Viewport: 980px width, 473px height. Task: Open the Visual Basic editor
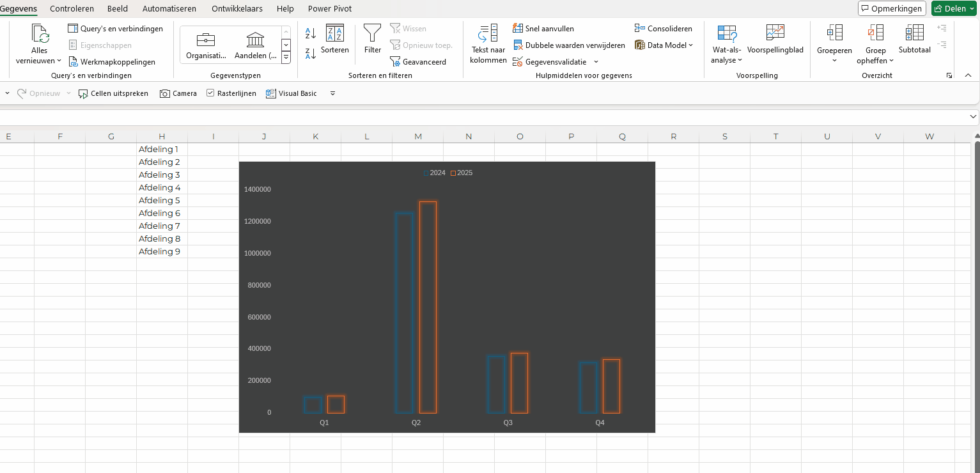pos(291,93)
